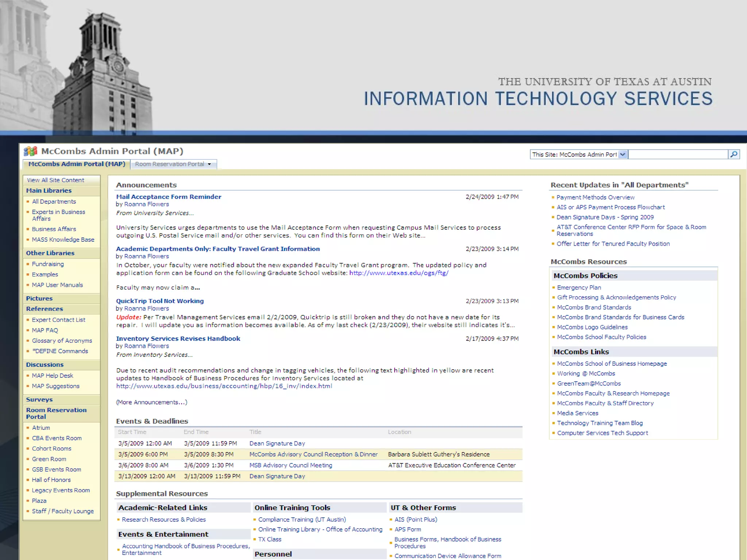Open the Mail Acceptance Form Reminder announcement
This screenshot has width=747, height=560.
pyautogui.click(x=169, y=197)
